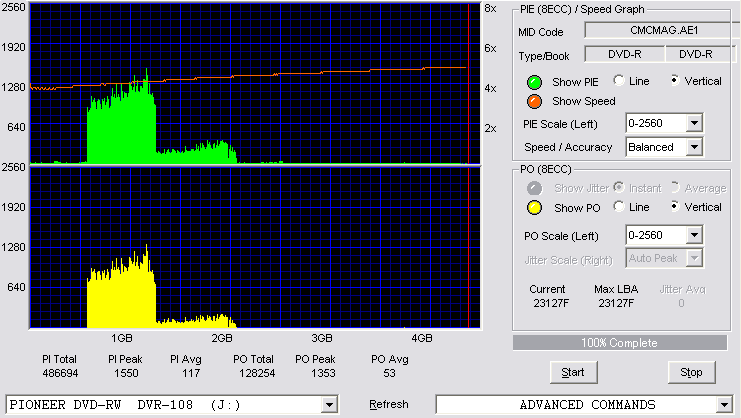The width and height of the screenshot is (741, 418).
Task: Click the Start button
Action: point(574,373)
